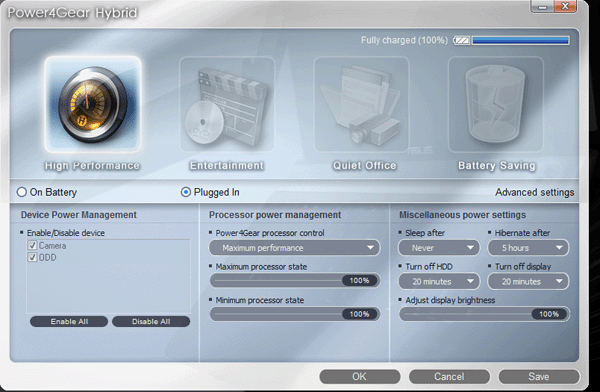The height and width of the screenshot is (392, 600).
Task: Pick the Quiet Office projector icon
Action: (x=361, y=104)
